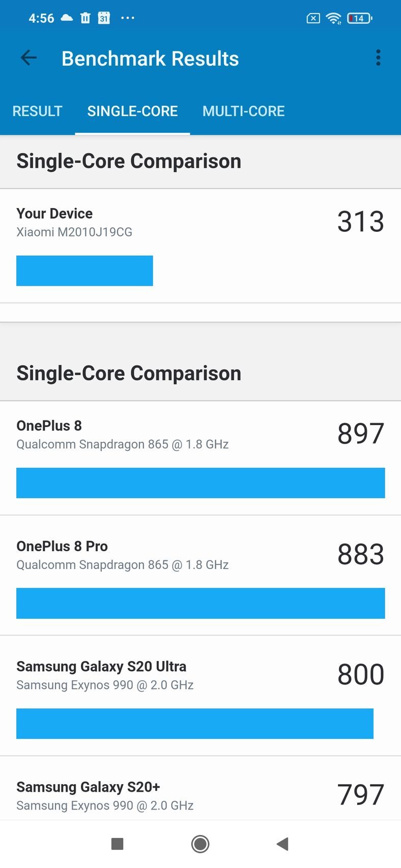The width and height of the screenshot is (401, 868).
Task: Tap the Android recent apps square button
Action: pos(118,844)
